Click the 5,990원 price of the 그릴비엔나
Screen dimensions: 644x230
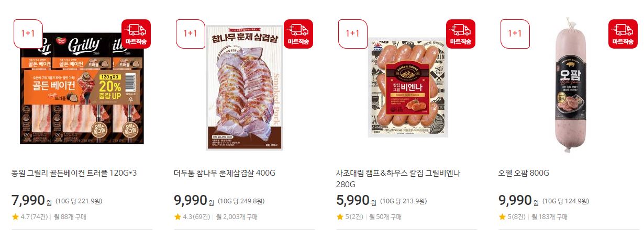pos(356,201)
